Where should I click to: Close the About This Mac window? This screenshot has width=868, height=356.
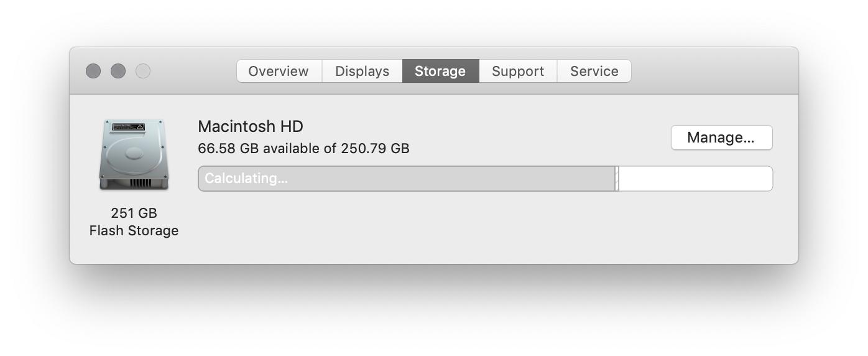[93, 71]
